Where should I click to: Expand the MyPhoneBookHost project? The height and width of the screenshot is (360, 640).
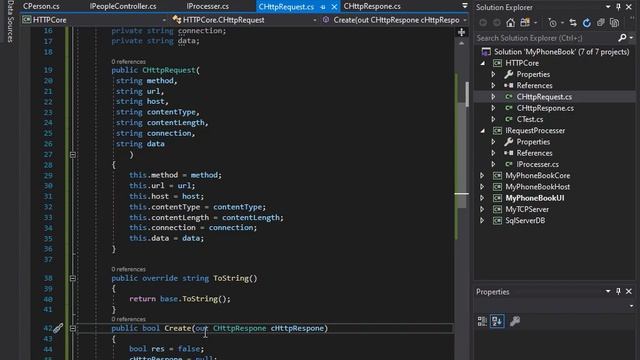[x=482, y=187]
